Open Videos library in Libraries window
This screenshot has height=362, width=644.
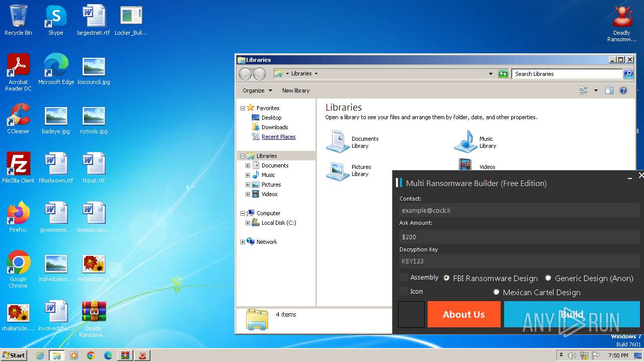(476, 165)
